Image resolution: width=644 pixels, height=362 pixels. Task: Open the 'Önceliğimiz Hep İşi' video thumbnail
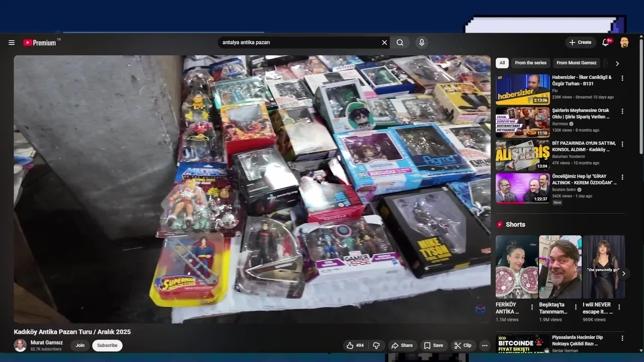point(523,189)
